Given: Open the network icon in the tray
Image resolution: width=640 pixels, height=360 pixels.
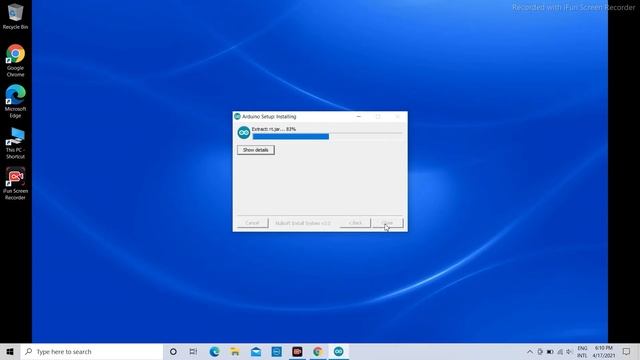Looking at the screenshot, I should pos(560,351).
